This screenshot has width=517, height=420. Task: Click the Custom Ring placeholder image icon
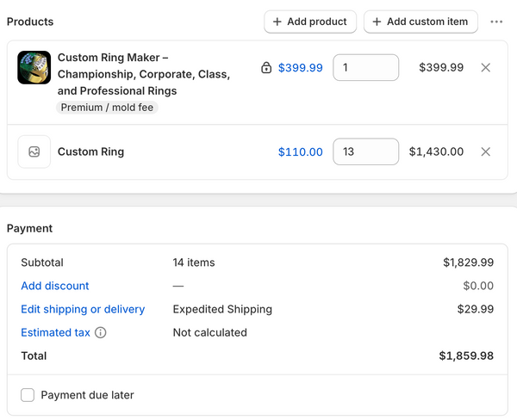pos(34,151)
